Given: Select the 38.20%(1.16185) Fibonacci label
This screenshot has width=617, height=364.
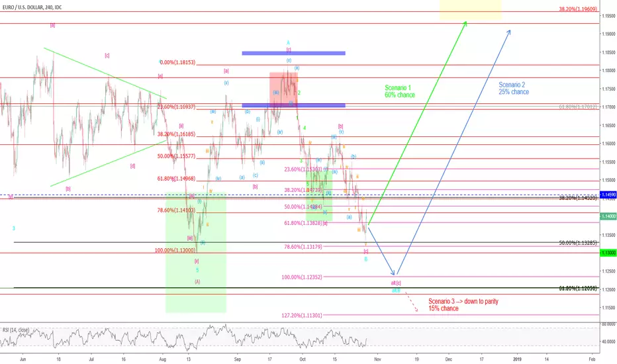Looking at the screenshot, I should [176, 134].
